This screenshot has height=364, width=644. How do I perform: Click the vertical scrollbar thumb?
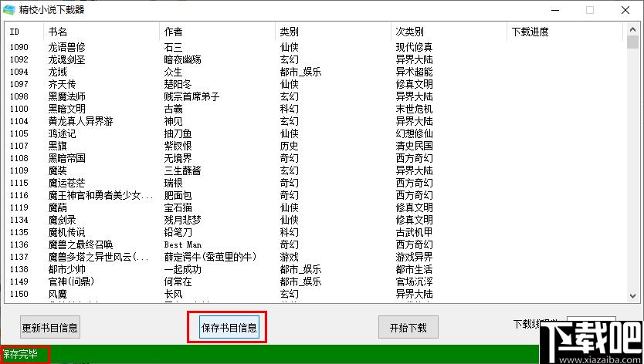pyautogui.click(x=632, y=42)
